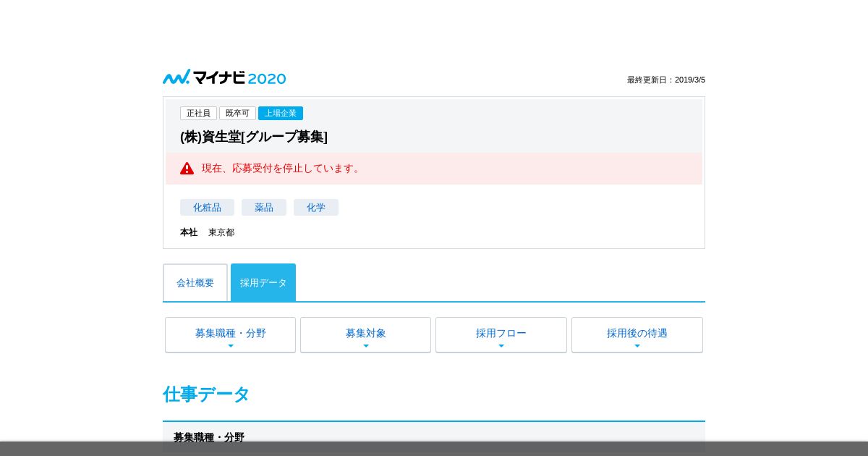
Task: Click the 東京都 headquarters text
Action: [x=221, y=232]
